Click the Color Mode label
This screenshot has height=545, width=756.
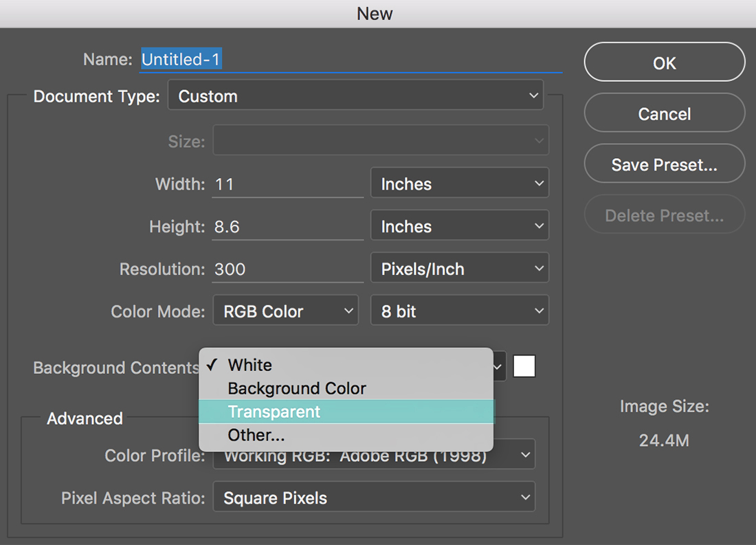[157, 311]
